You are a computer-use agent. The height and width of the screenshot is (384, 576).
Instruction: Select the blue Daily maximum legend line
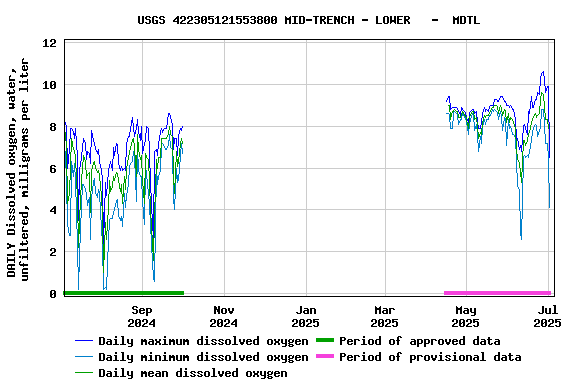click(84, 341)
